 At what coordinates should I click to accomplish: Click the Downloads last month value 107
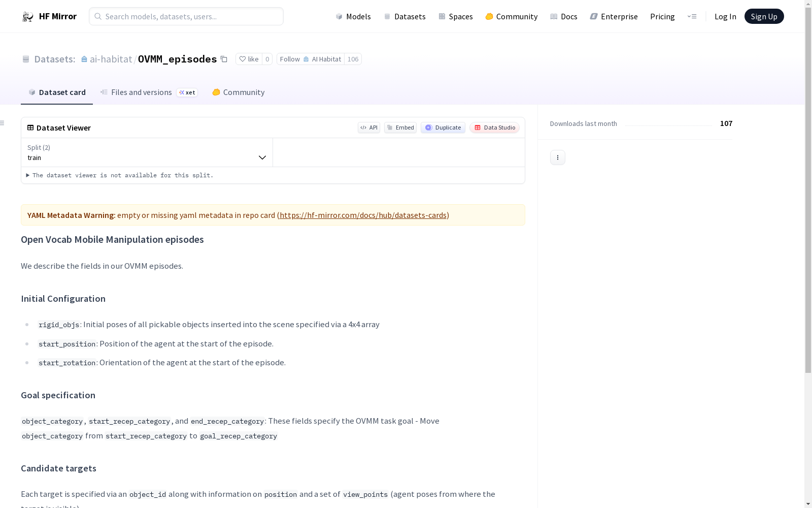(x=726, y=123)
